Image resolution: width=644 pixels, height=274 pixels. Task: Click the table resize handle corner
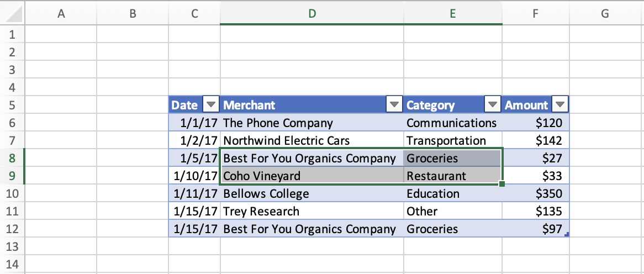point(567,235)
